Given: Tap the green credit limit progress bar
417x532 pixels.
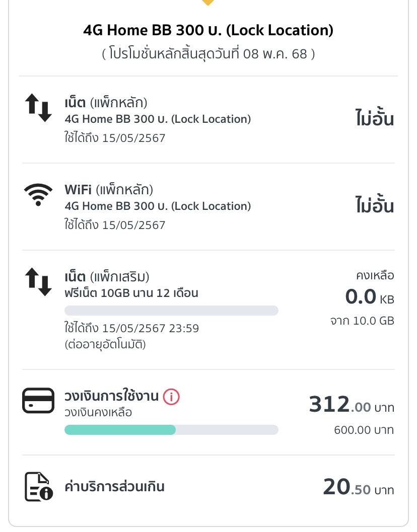Looking at the screenshot, I should click(172, 430).
